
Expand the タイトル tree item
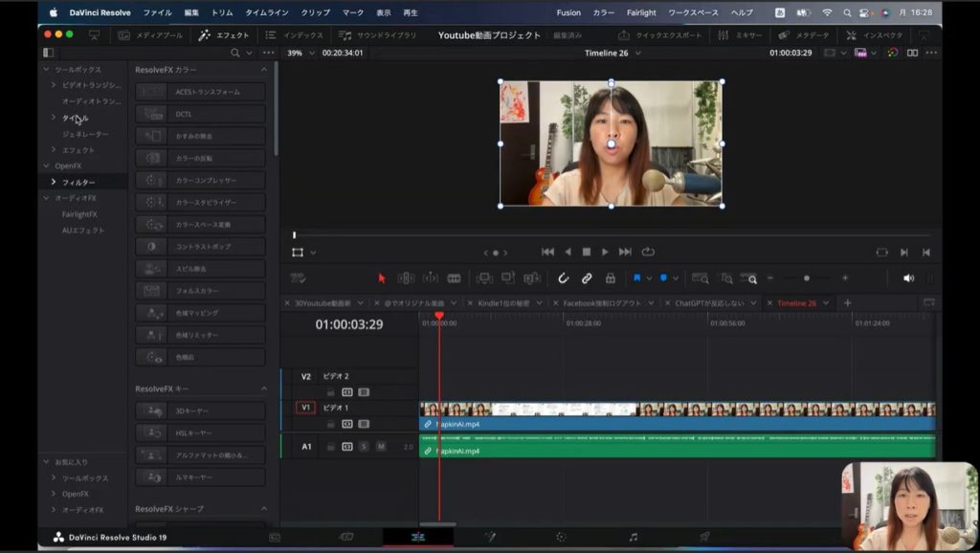[x=54, y=118]
